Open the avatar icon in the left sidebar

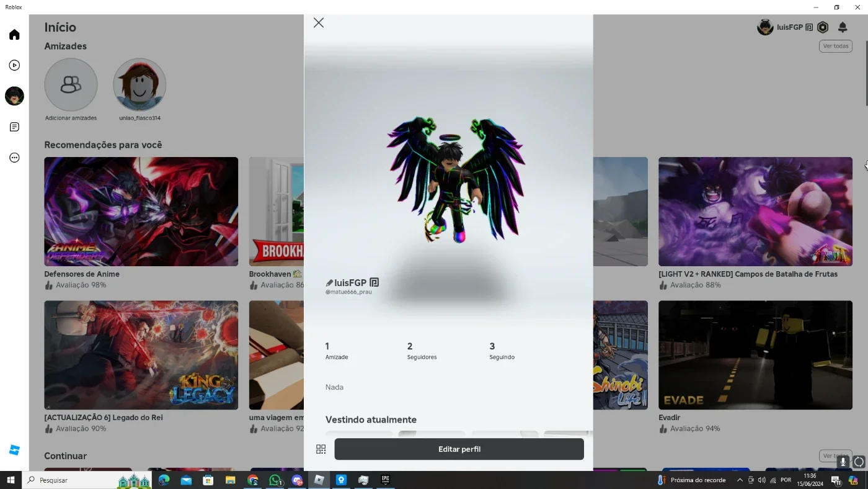tap(14, 96)
